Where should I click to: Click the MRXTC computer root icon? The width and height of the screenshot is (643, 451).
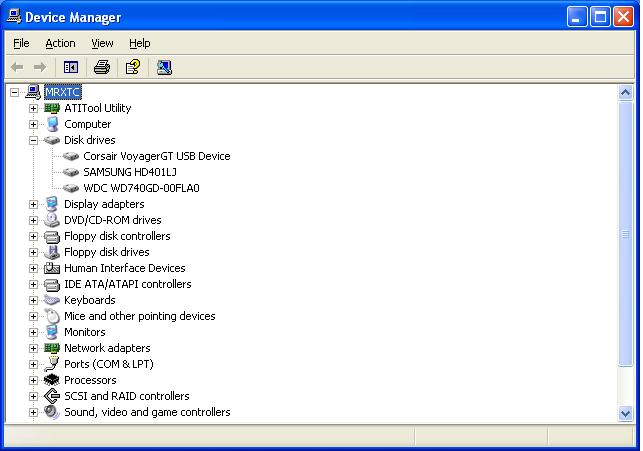tap(33, 92)
